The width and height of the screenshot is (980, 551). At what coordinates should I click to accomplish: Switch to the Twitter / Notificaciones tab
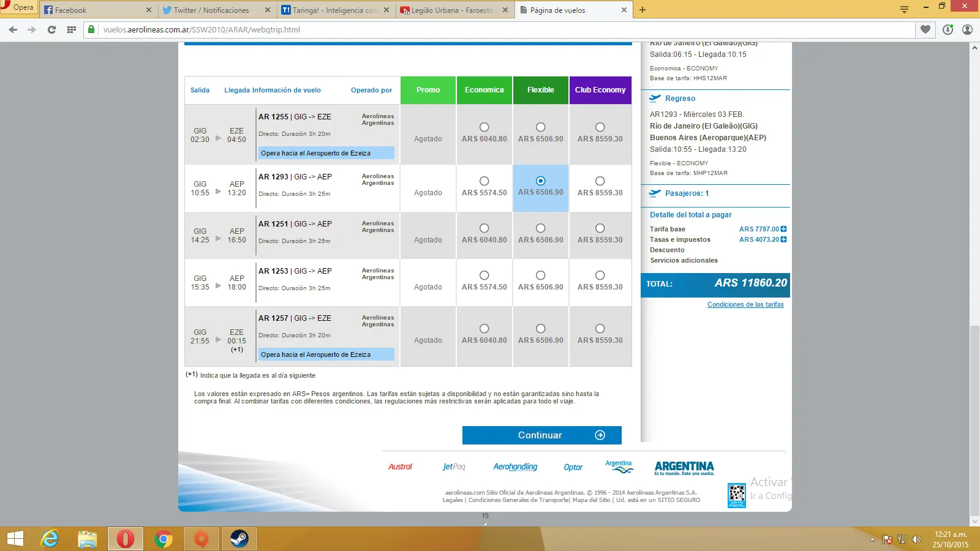coord(217,10)
